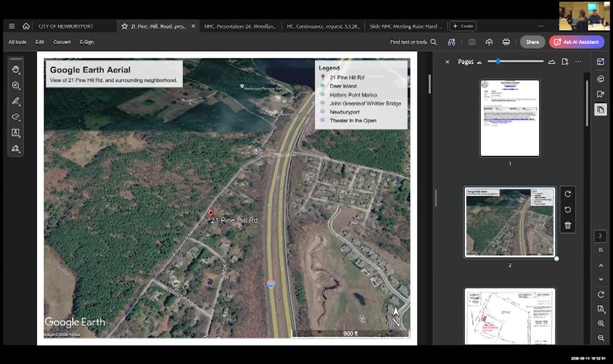The height and width of the screenshot is (364, 613).
Task: Open Slide NHC-Meeting Raise Hand tab
Action: 406,26
